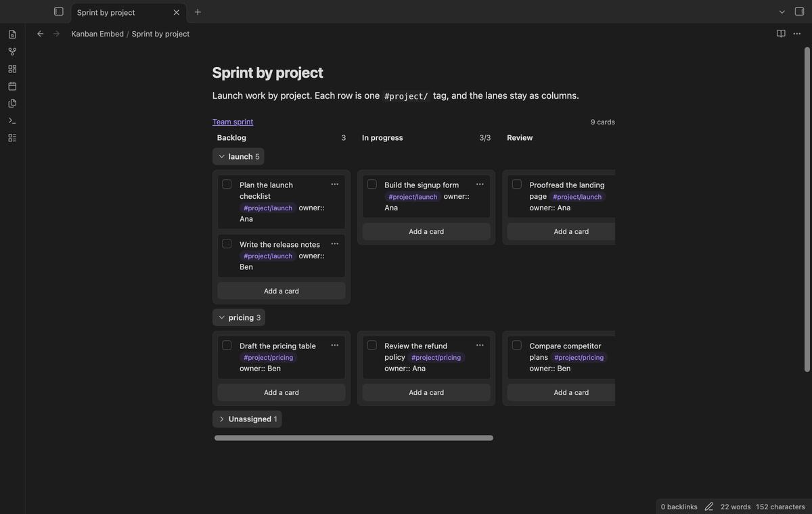Open graph view from the ribbon
The height and width of the screenshot is (514, 812).
click(12, 51)
